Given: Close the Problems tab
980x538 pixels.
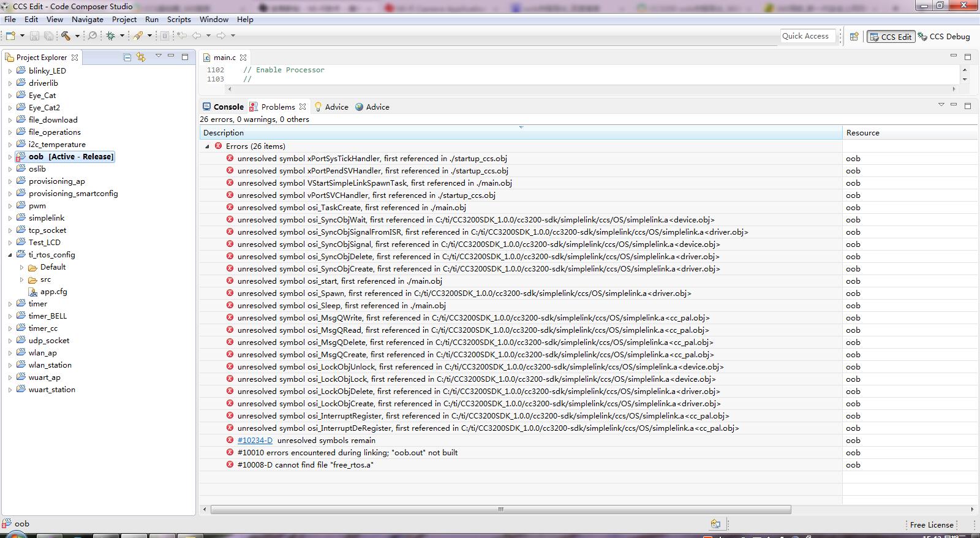Looking at the screenshot, I should click(x=303, y=107).
